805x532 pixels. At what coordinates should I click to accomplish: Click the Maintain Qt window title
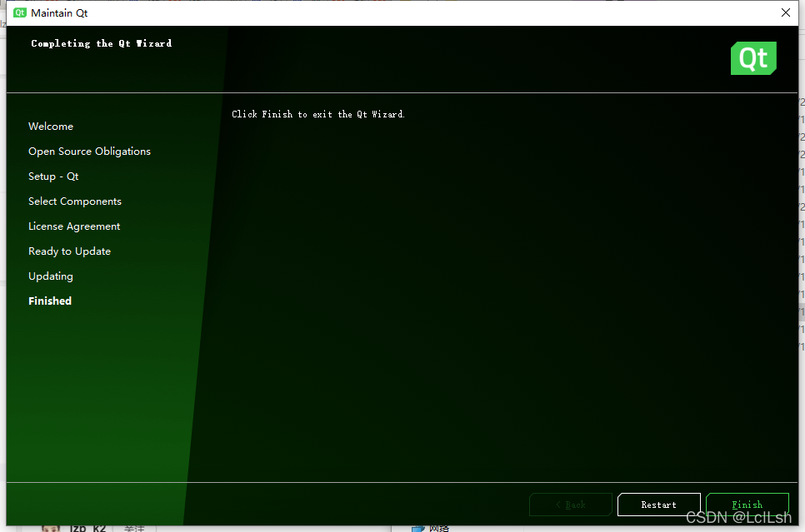59,12
